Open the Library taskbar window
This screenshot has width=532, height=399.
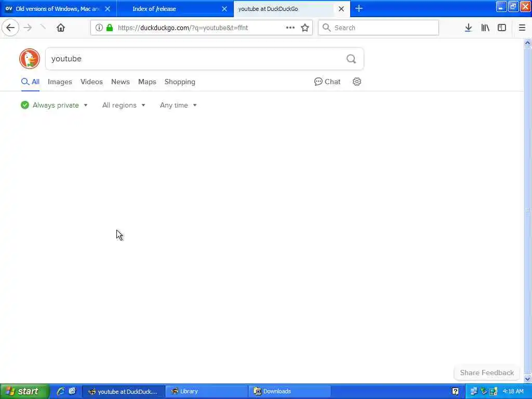pyautogui.click(x=206, y=392)
